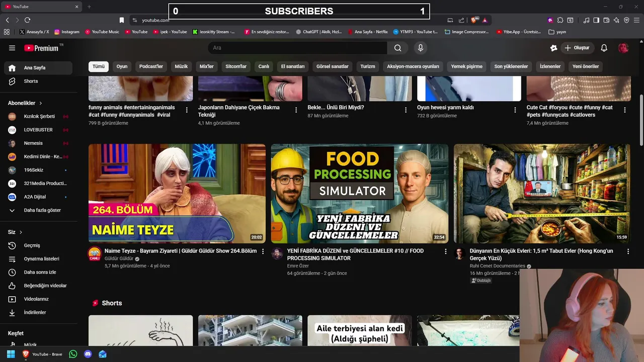The width and height of the screenshot is (644, 362).
Task: Open Geçmiş watch history
Action: tap(38, 245)
